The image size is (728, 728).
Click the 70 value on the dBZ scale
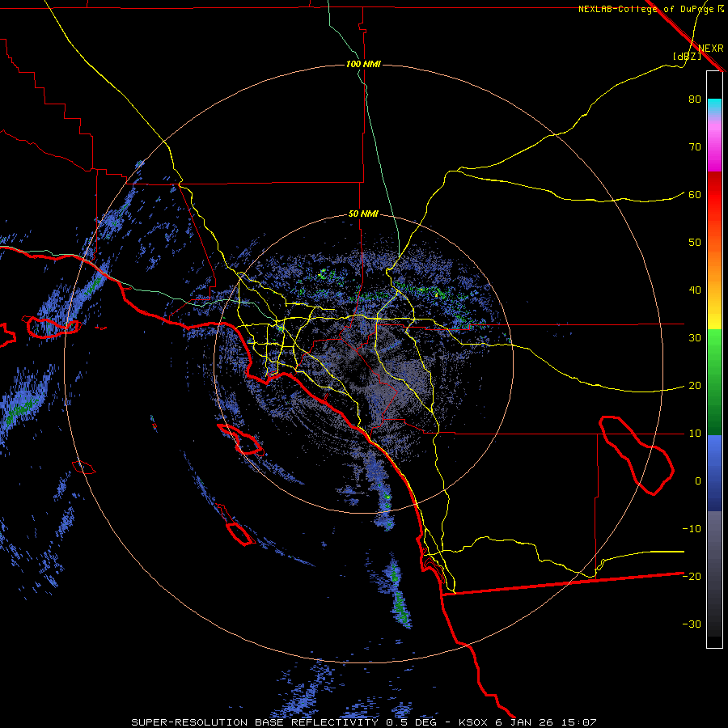pos(695,147)
